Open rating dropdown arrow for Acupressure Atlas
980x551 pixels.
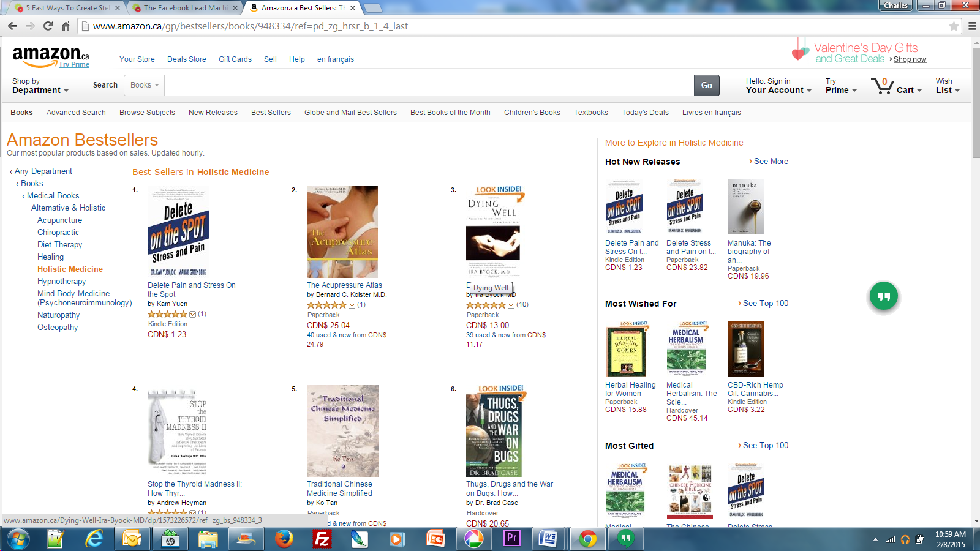[352, 305]
